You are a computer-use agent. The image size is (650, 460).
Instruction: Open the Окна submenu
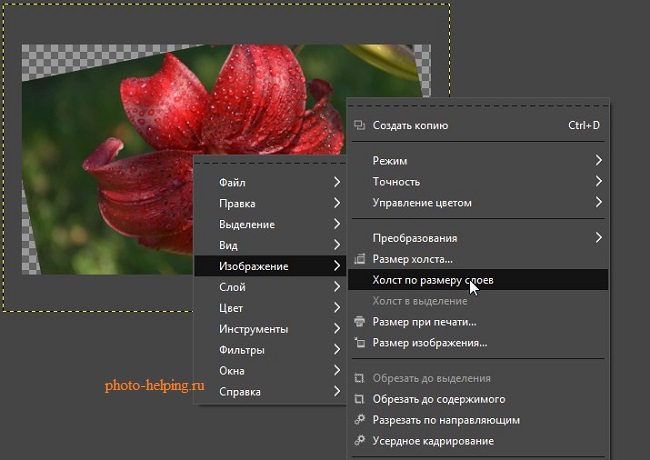click(270, 370)
